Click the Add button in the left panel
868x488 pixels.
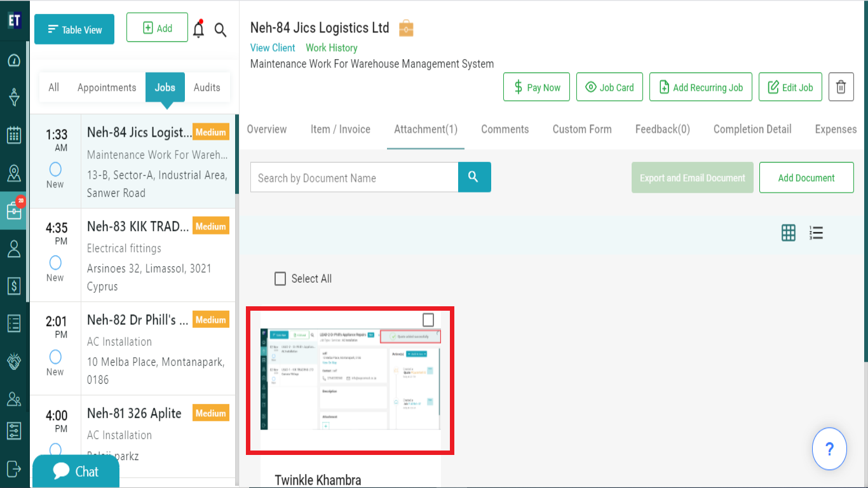[x=157, y=28]
